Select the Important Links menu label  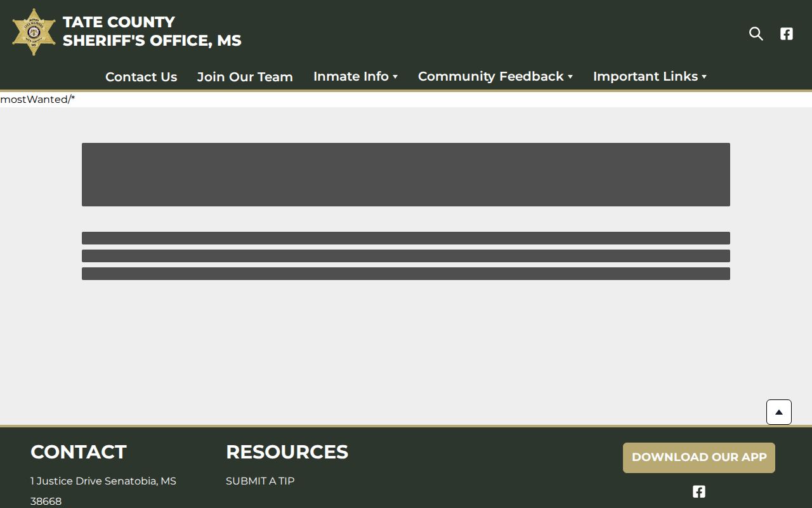click(645, 76)
